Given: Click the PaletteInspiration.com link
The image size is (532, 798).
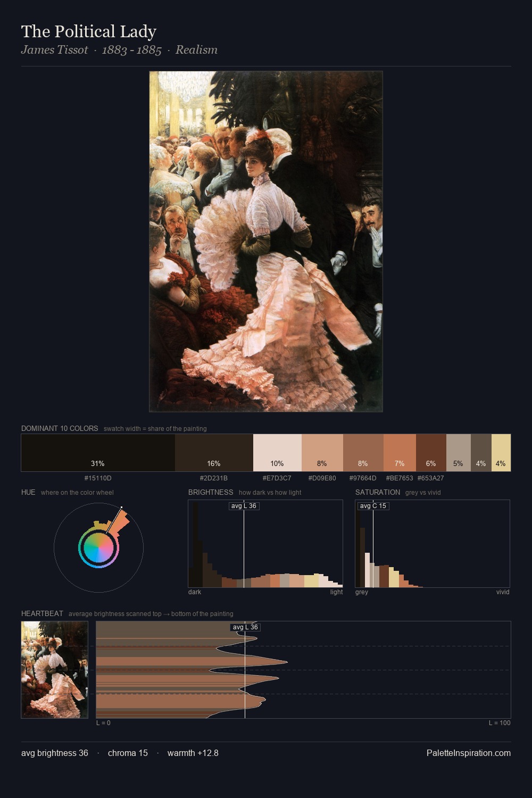Looking at the screenshot, I should (469, 753).
